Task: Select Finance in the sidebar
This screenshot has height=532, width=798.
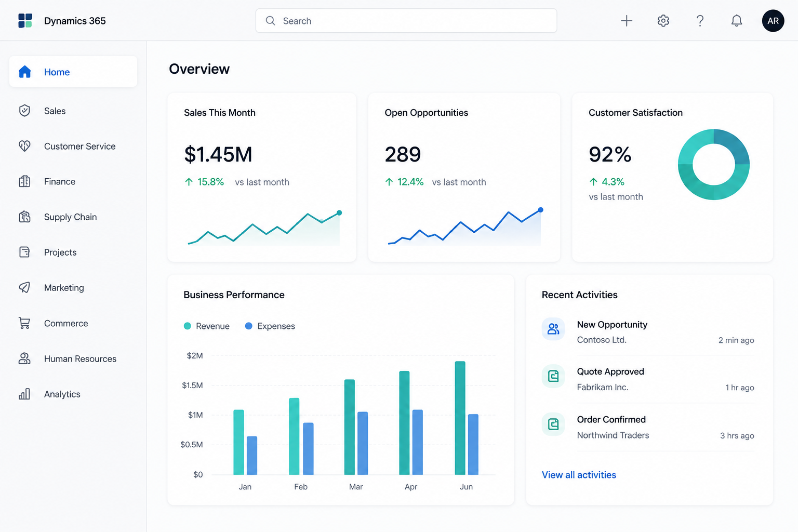Action: point(73,181)
